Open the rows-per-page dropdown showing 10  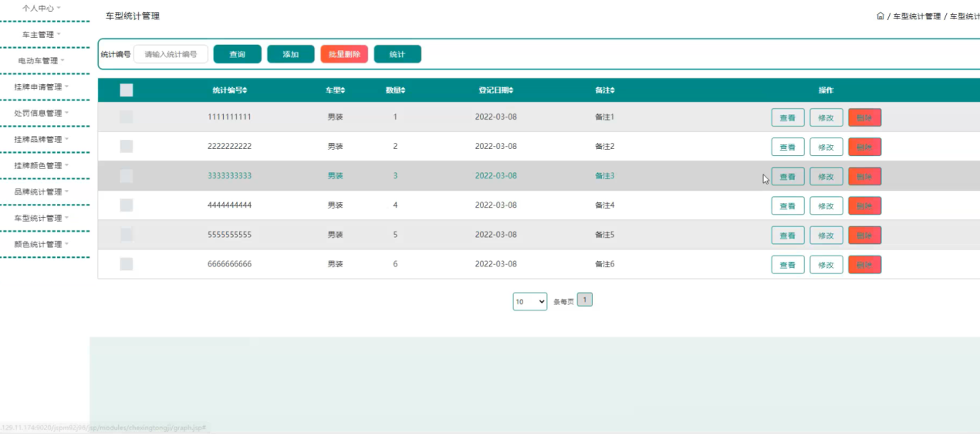click(x=530, y=301)
